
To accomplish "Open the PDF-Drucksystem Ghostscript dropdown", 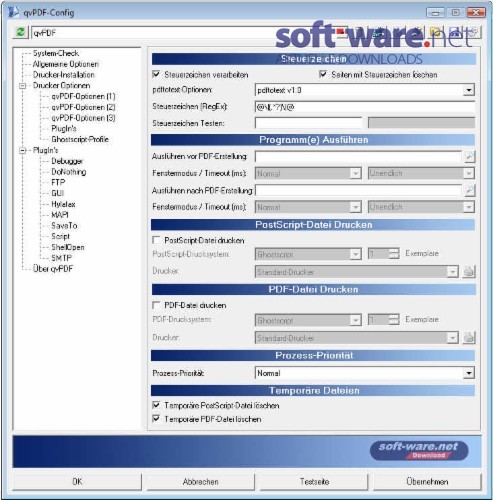I will point(356,320).
